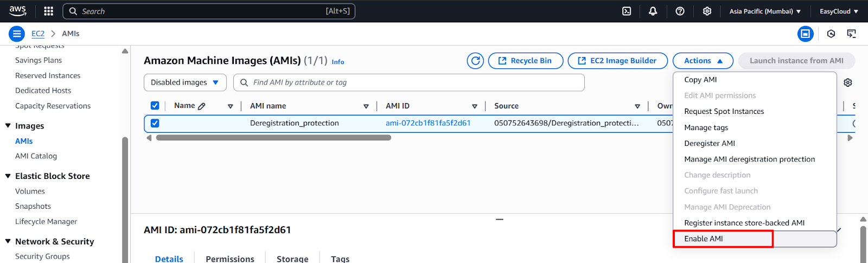Image resolution: width=868 pixels, height=263 pixels.
Task: Open Reserved Instances in the sidebar
Action: tap(48, 75)
